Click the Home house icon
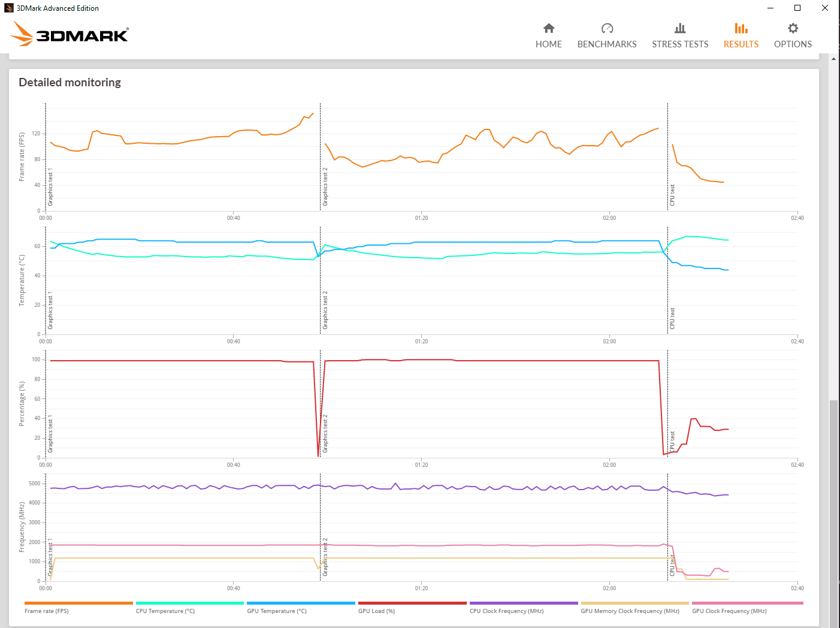The width and height of the screenshot is (840, 628). click(x=549, y=28)
